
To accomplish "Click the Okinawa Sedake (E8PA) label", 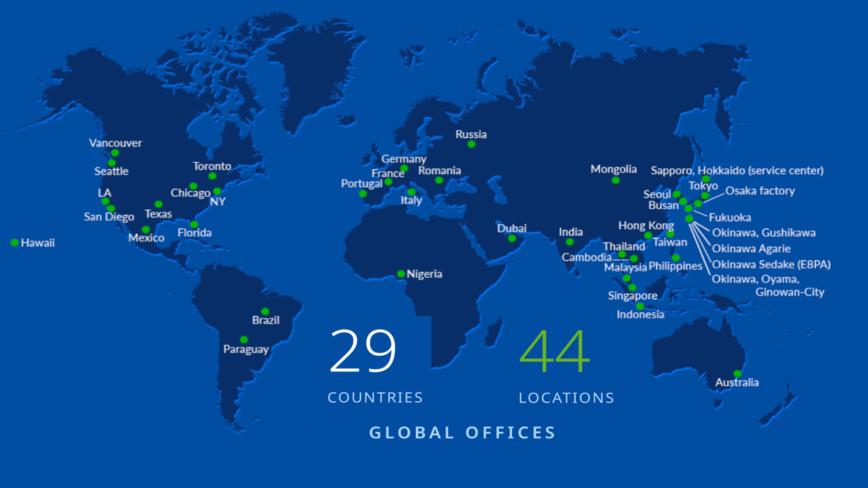I will coord(771,264).
